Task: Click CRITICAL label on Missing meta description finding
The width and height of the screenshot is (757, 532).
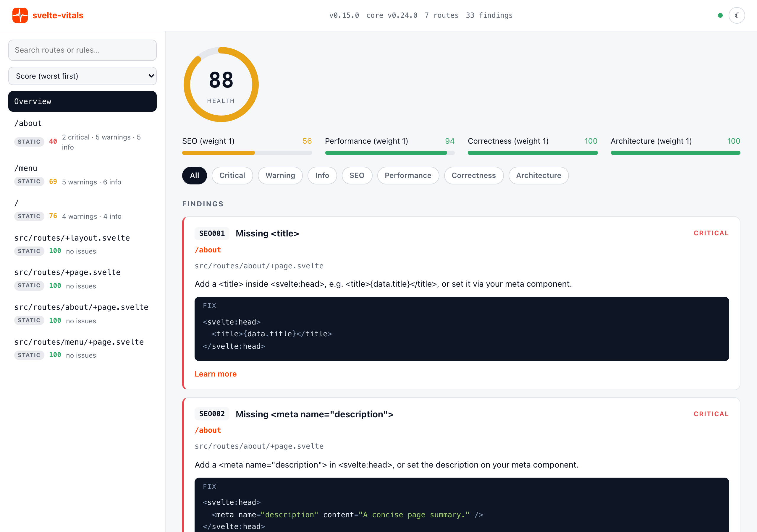Action: pyautogui.click(x=711, y=414)
